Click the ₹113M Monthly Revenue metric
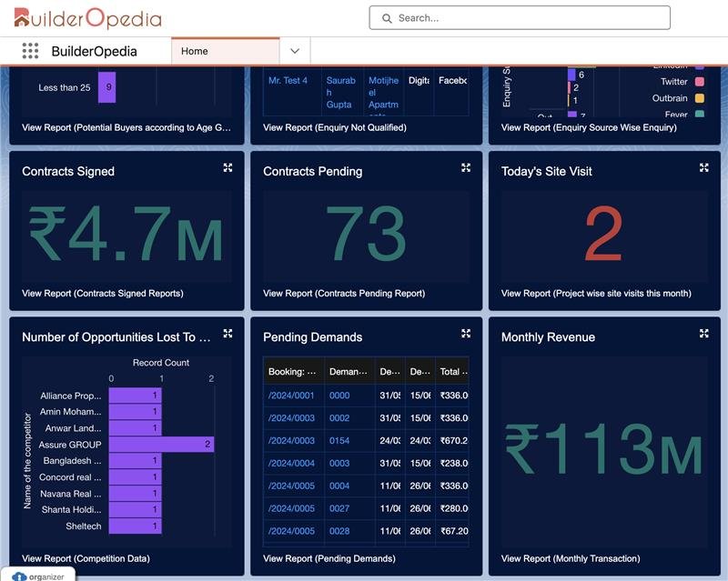The height and width of the screenshot is (581, 728). (603, 450)
